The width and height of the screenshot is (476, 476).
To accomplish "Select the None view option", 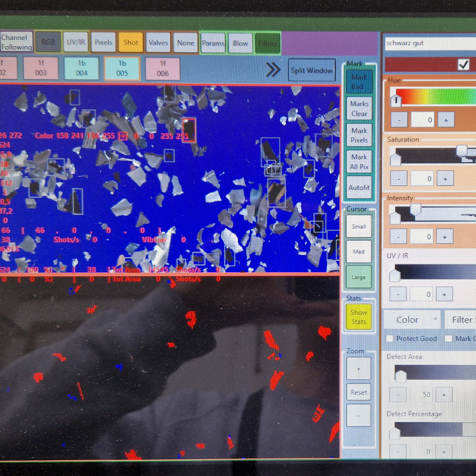I will [186, 43].
